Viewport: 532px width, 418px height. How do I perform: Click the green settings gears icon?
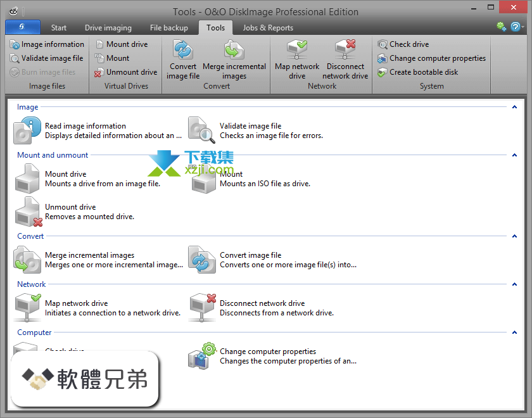tap(502, 27)
